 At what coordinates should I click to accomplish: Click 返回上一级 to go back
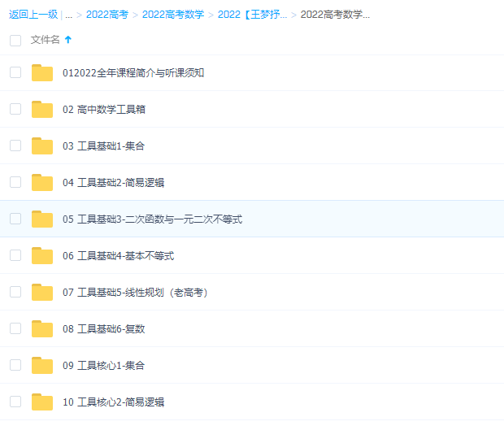[33, 15]
